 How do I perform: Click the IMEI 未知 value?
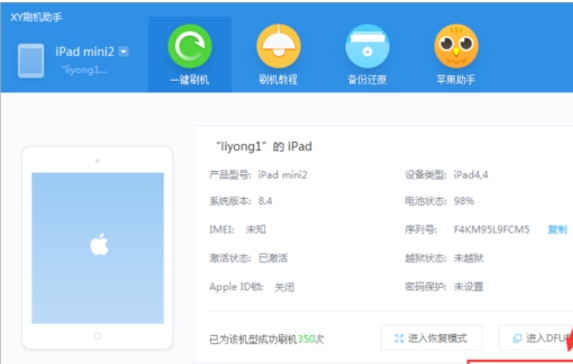point(256,230)
